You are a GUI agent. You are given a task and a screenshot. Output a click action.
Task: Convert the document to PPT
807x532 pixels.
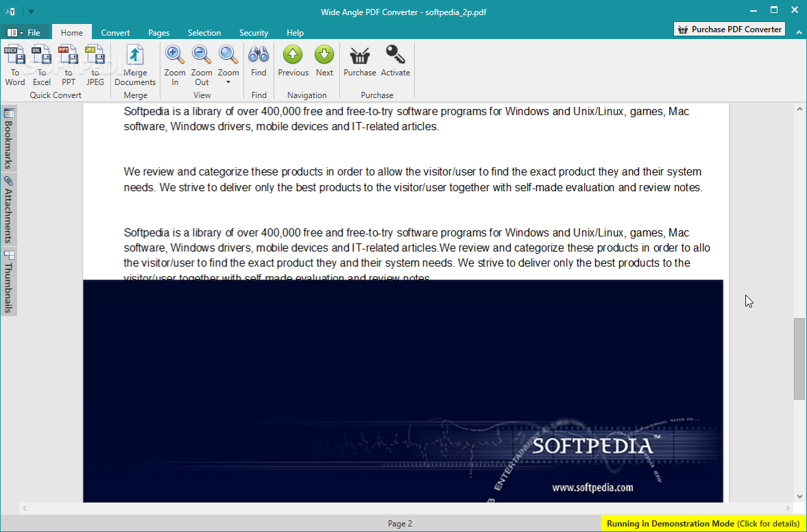coord(69,65)
